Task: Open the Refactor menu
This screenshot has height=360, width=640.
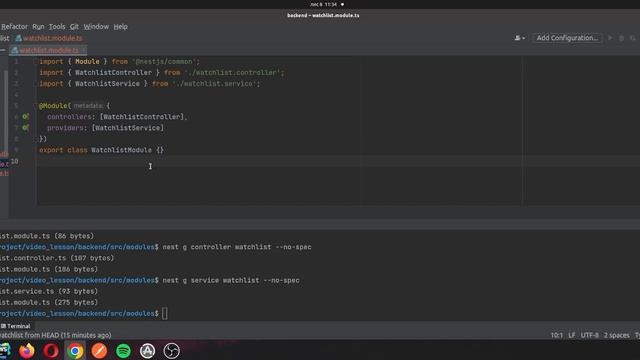Action: 14,27
